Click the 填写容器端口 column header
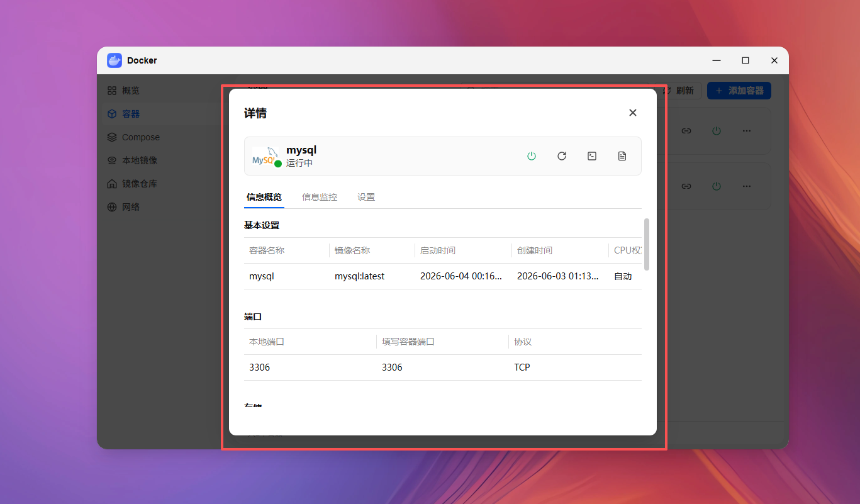This screenshot has height=504, width=860. pyautogui.click(x=408, y=342)
